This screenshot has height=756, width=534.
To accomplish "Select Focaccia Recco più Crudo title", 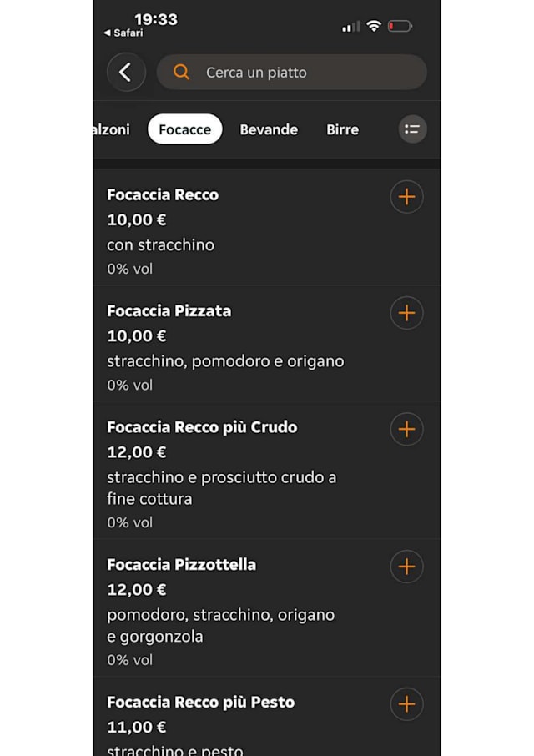I will (202, 427).
